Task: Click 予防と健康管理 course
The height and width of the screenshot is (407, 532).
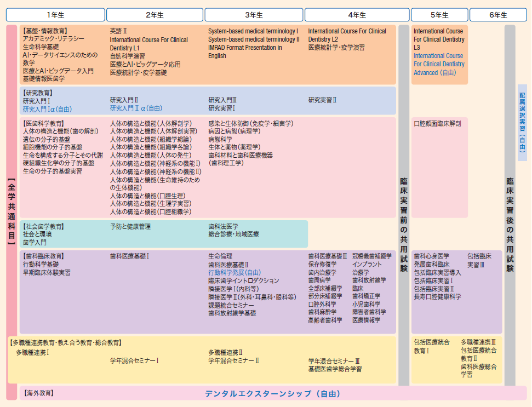Action: tap(130, 227)
